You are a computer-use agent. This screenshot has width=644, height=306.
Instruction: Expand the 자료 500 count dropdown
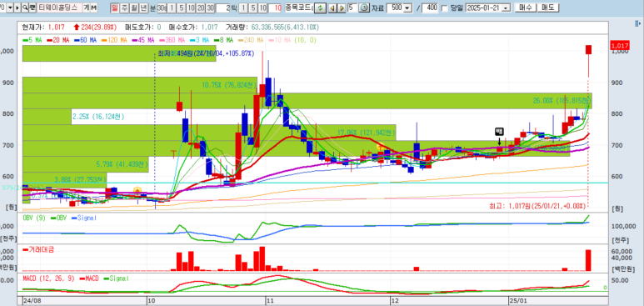tap(407, 8)
